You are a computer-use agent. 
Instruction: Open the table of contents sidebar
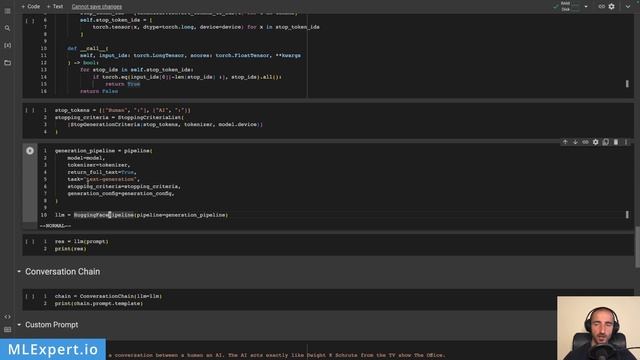pyautogui.click(x=7, y=11)
